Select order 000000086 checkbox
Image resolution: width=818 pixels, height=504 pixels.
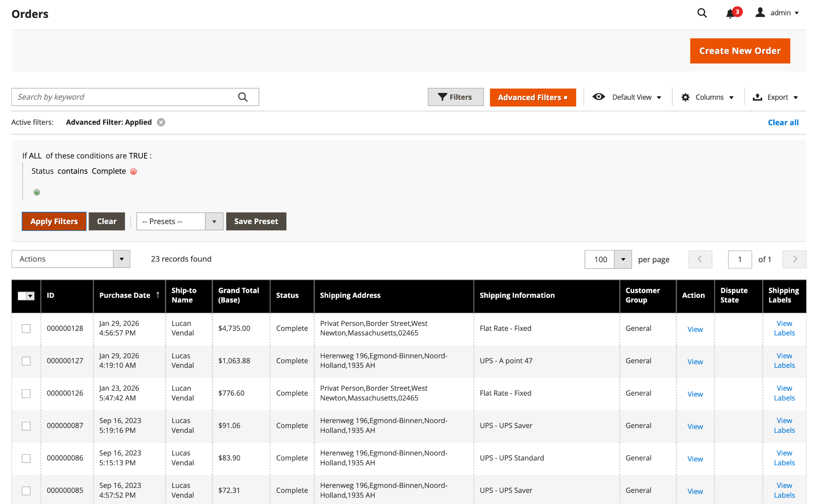point(26,458)
